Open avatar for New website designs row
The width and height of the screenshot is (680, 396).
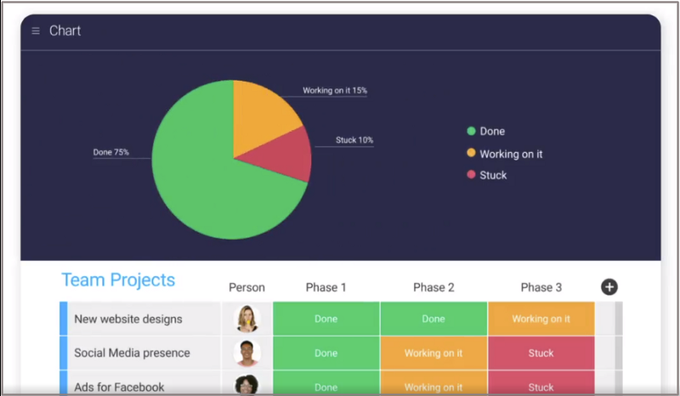click(247, 319)
